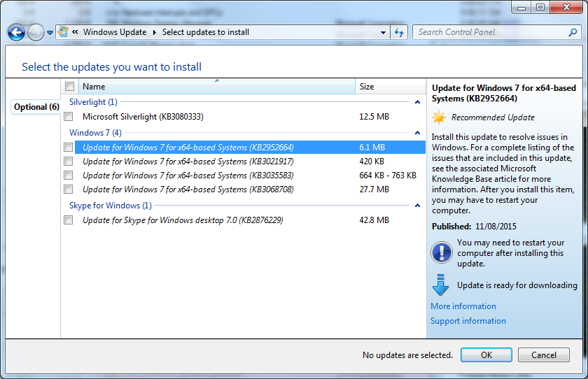Click the Refresh button beside address bar
Screen dimensions: 588x379
pos(399,33)
